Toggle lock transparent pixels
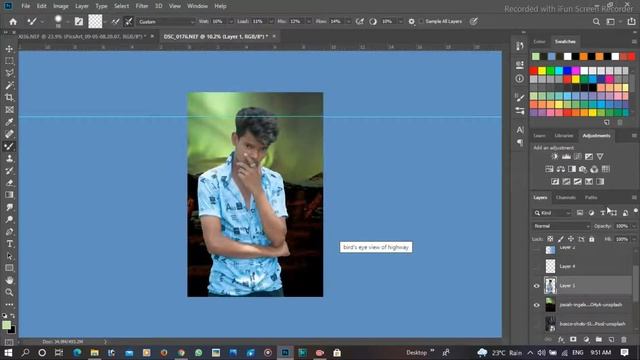The height and width of the screenshot is (360, 640). [x=550, y=239]
